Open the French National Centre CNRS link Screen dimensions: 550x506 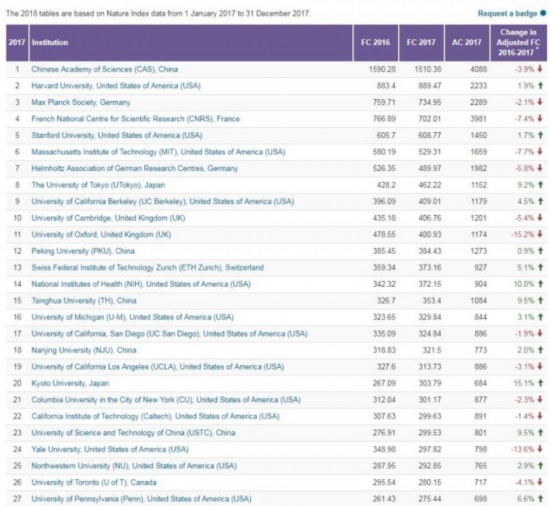[135, 119]
